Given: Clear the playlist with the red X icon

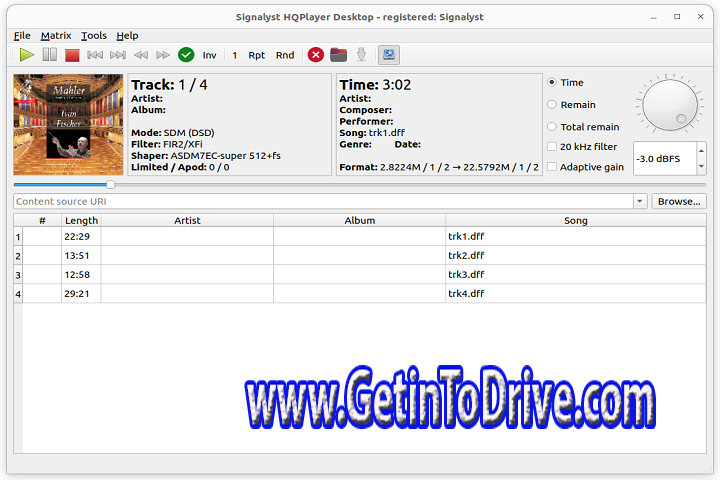Looking at the screenshot, I should coord(315,55).
